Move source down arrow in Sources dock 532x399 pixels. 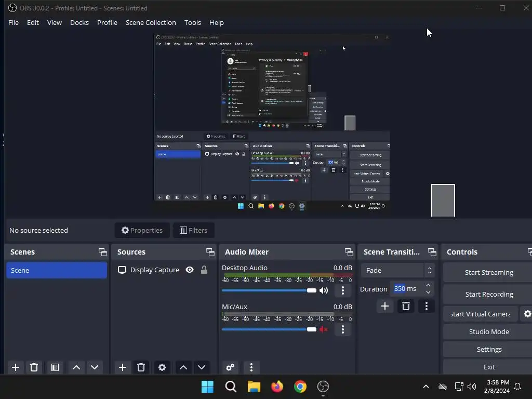[x=202, y=367]
